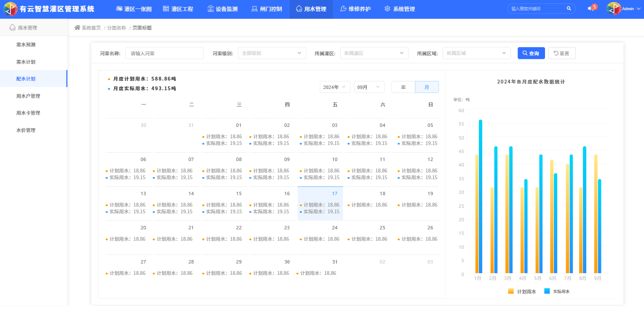
Task: Open the 灌区工程 top menu
Action: [178, 9]
